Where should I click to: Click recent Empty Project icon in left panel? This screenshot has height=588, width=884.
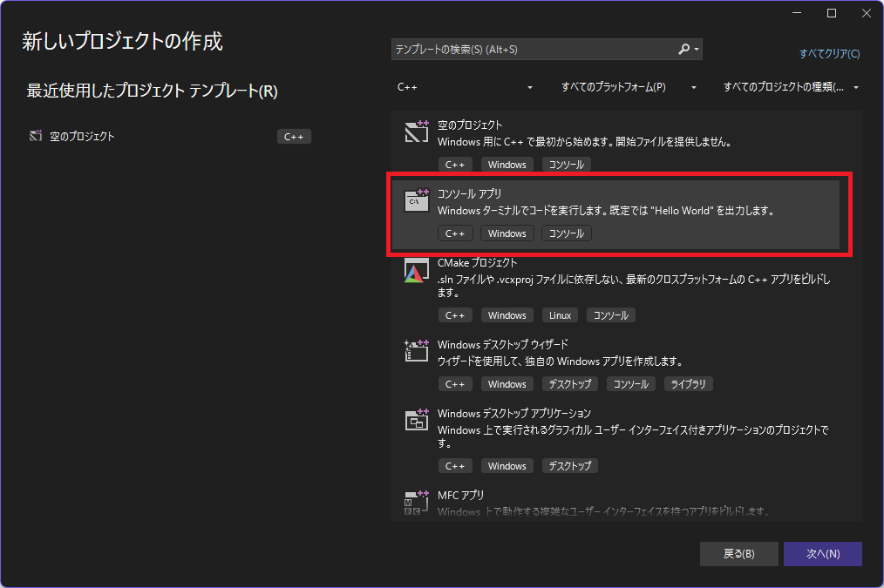(x=36, y=136)
